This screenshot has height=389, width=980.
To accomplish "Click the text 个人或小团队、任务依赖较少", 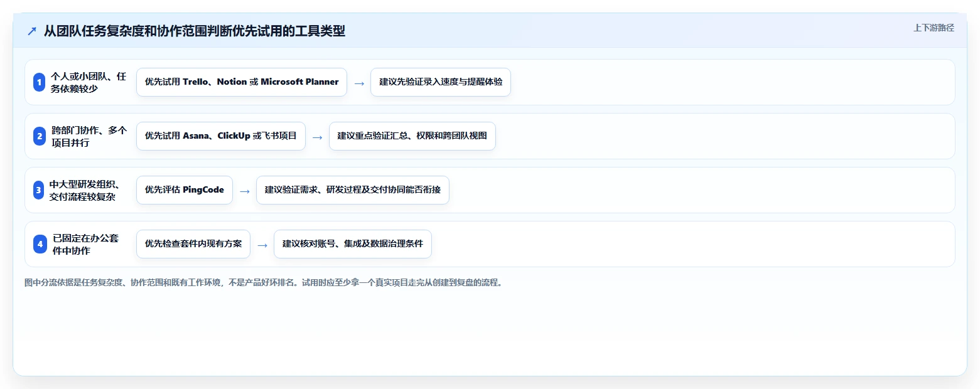I will click(89, 82).
